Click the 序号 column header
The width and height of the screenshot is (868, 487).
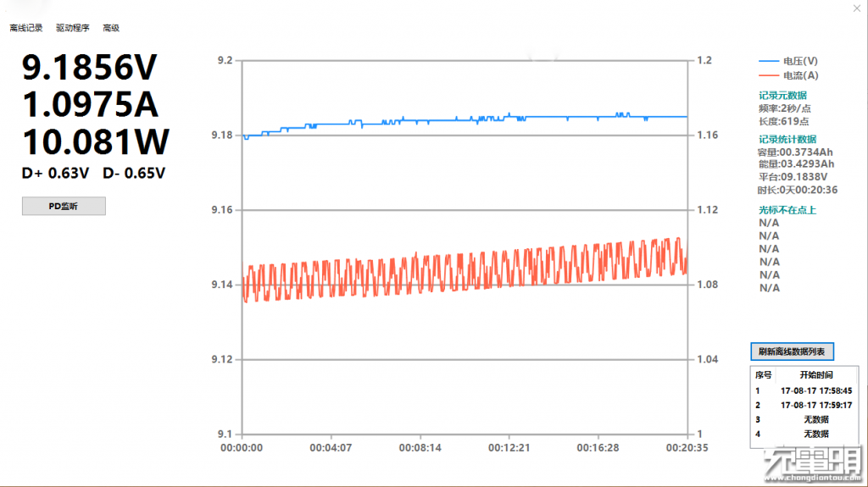(763, 375)
